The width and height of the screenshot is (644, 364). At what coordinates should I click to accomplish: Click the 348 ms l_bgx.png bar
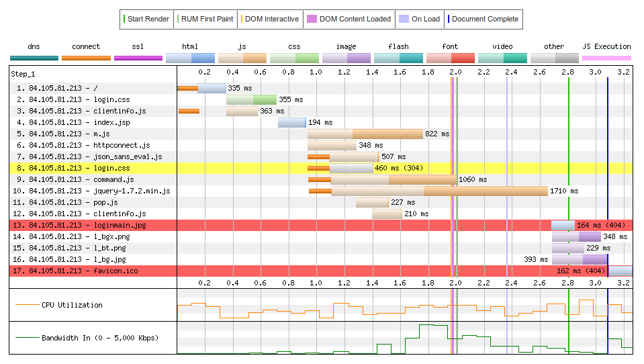pyautogui.click(x=576, y=236)
